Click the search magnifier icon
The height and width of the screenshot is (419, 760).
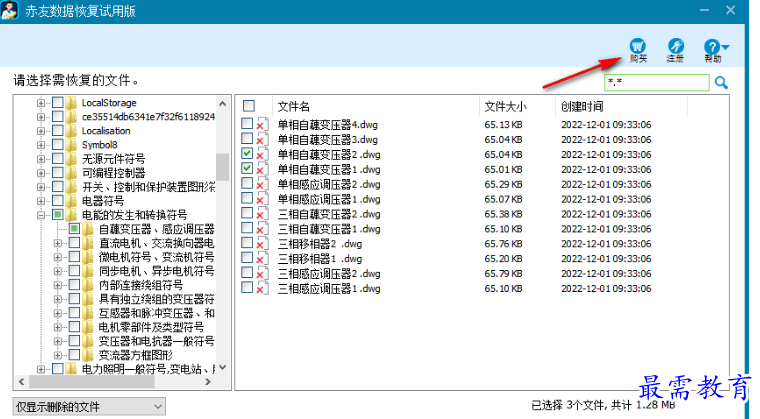point(721,83)
